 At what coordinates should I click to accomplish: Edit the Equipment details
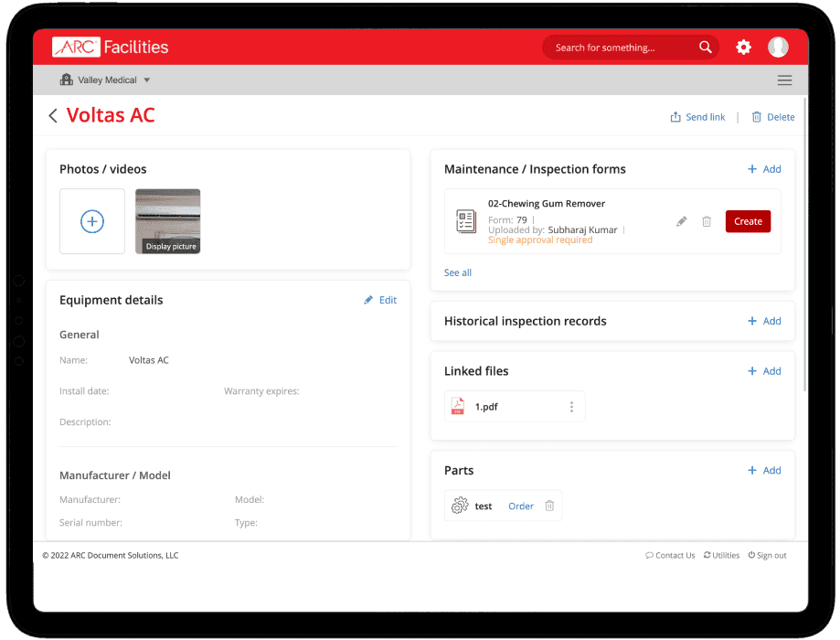coord(380,300)
